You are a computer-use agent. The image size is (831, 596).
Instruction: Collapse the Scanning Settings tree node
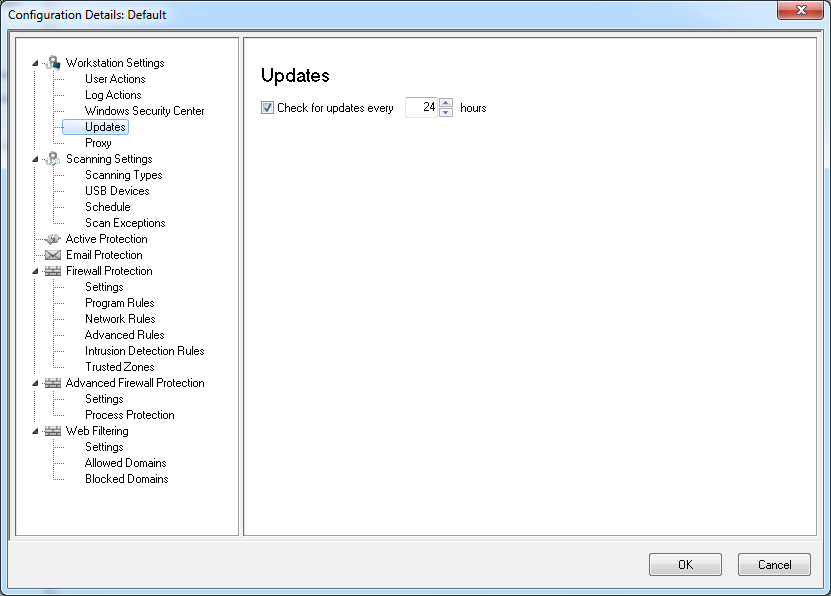tap(36, 159)
